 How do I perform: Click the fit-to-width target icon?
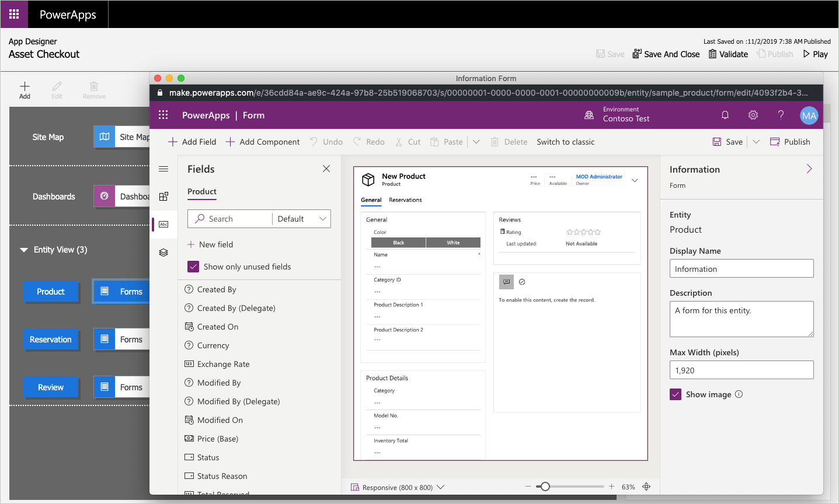(x=646, y=487)
